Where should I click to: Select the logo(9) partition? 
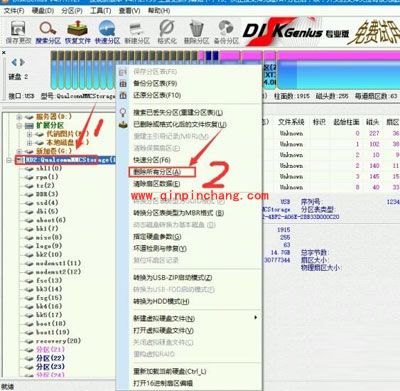point(49,246)
